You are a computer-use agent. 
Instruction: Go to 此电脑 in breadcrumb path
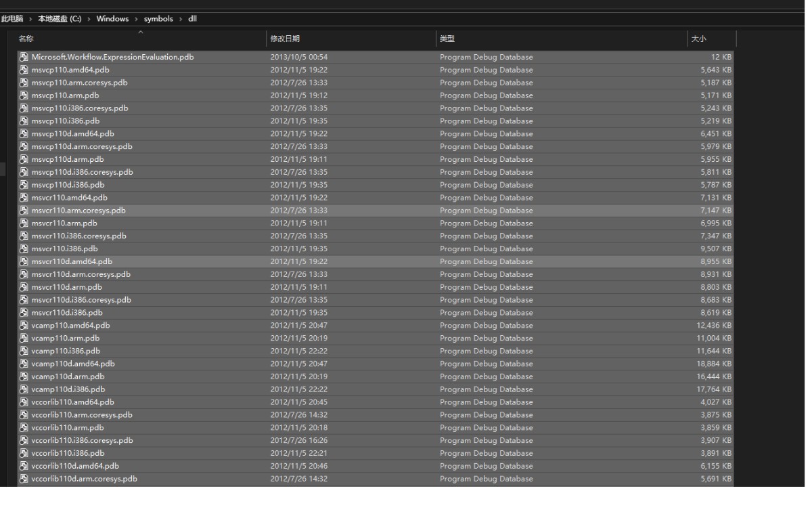pyautogui.click(x=12, y=19)
